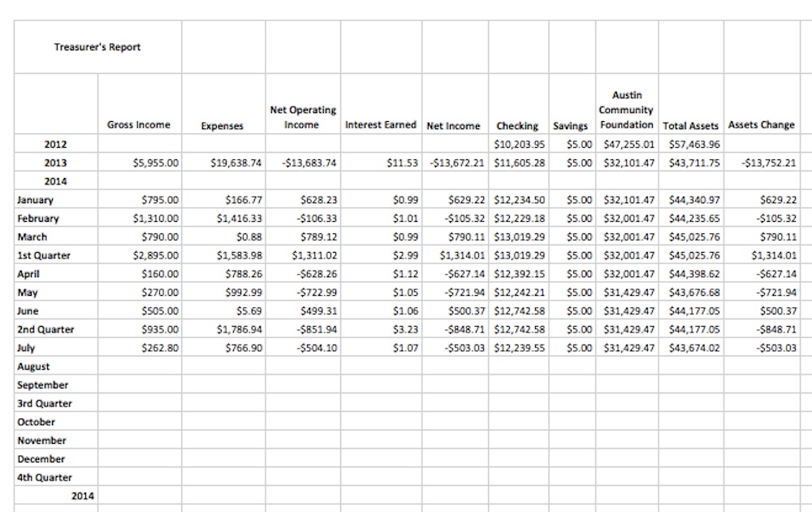812x512 pixels.
Task: Click the Gross Income column header
Action: click(x=139, y=125)
